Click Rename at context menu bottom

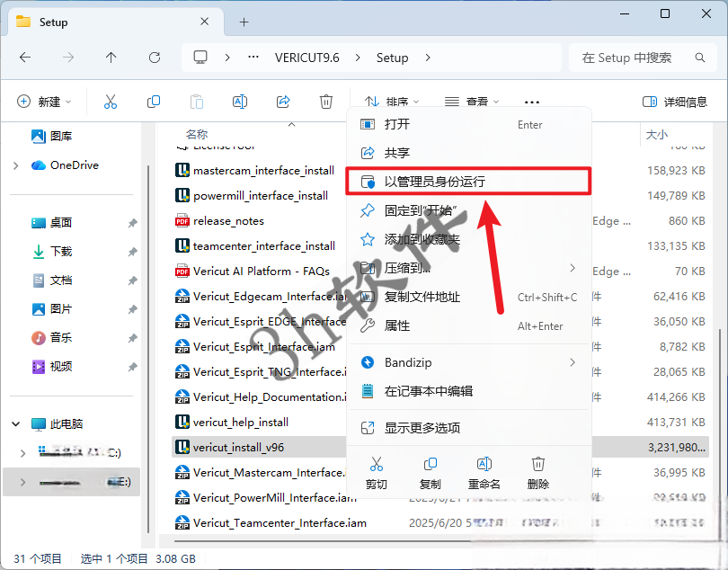pyautogui.click(x=484, y=473)
